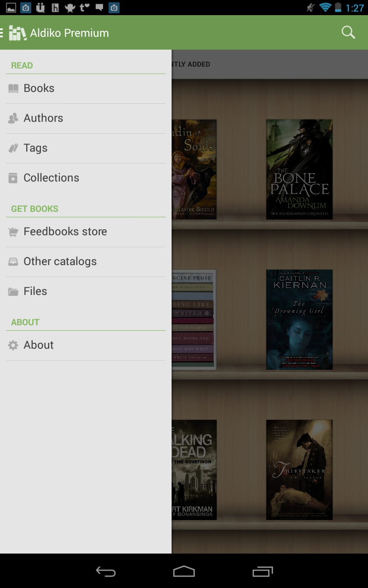This screenshot has width=368, height=588.
Task: Tap the tray icon beside Other catalogs
Action: (x=13, y=262)
